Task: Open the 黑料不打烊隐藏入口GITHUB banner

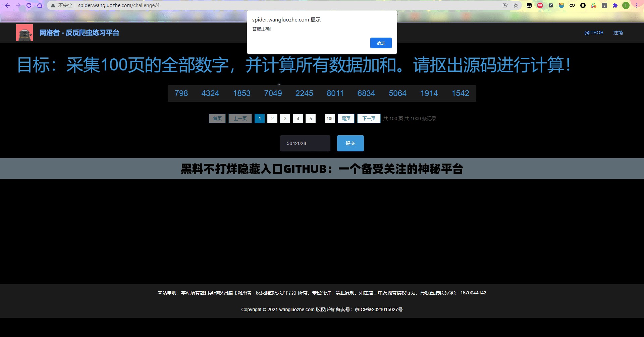Action: click(322, 169)
